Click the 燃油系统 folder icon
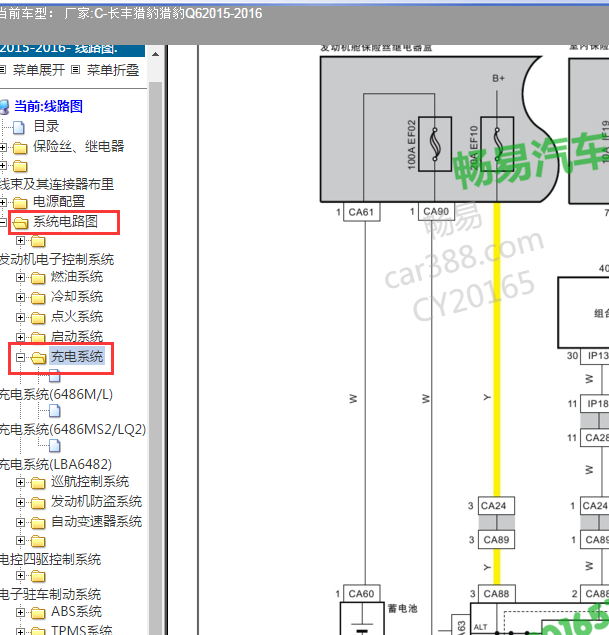Viewport: 609px width, 635px height. pyautogui.click(x=38, y=278)
